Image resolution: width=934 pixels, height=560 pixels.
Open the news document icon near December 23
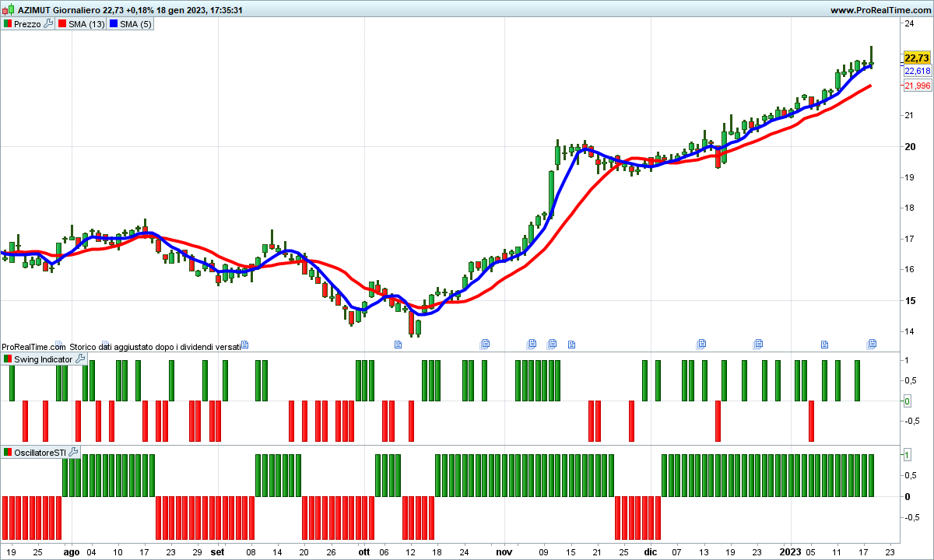[x=758, y=343]
